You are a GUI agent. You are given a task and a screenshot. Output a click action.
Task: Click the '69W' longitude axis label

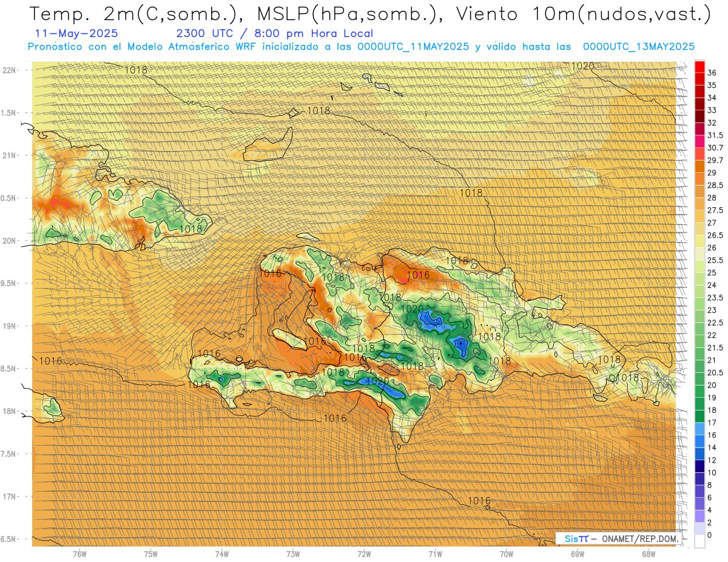[578, 554]
